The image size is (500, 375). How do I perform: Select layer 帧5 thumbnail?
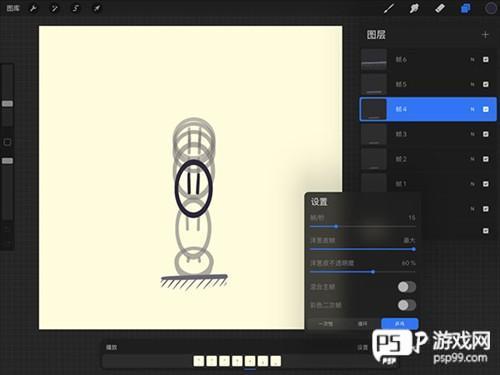(x=374, y=84)
